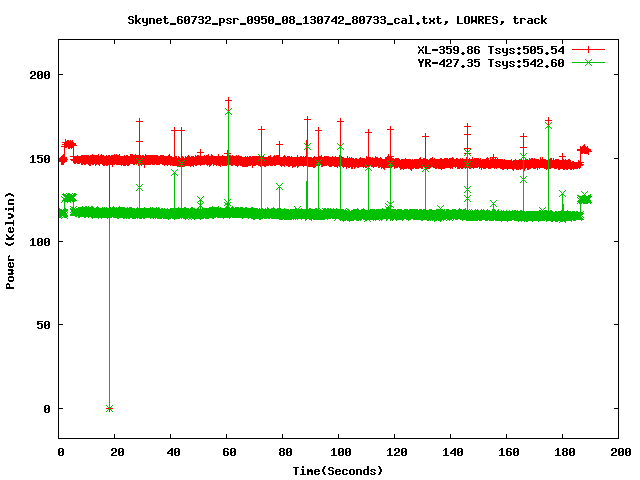
Task: Click the green spike peak near 175 seconds
Action: point(549,126)
